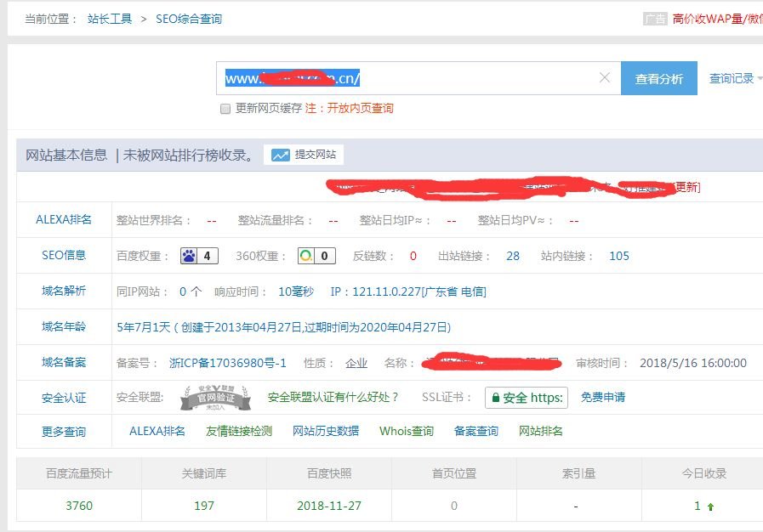Screen dimensions: 763x532
Task: Click the 360 weight circle icon
Action: coord(308,254)
